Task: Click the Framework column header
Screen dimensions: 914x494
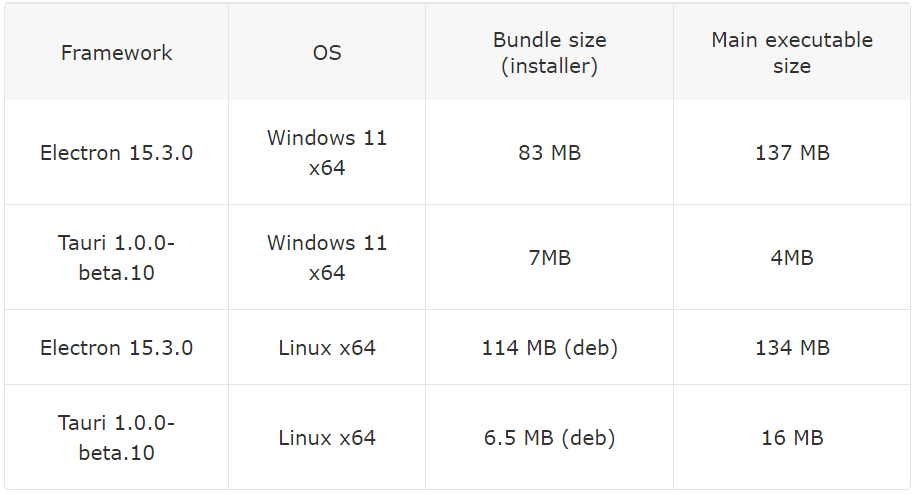Action: click(116, 53)
